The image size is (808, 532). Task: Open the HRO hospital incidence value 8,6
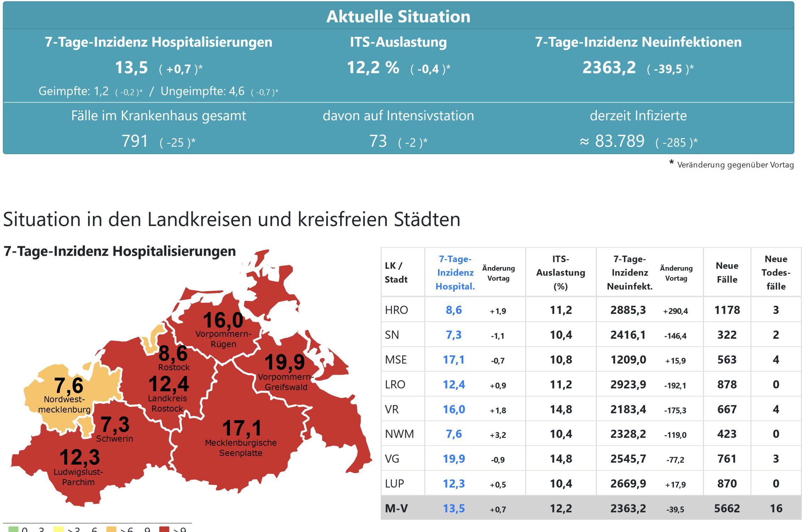point(454,310)
